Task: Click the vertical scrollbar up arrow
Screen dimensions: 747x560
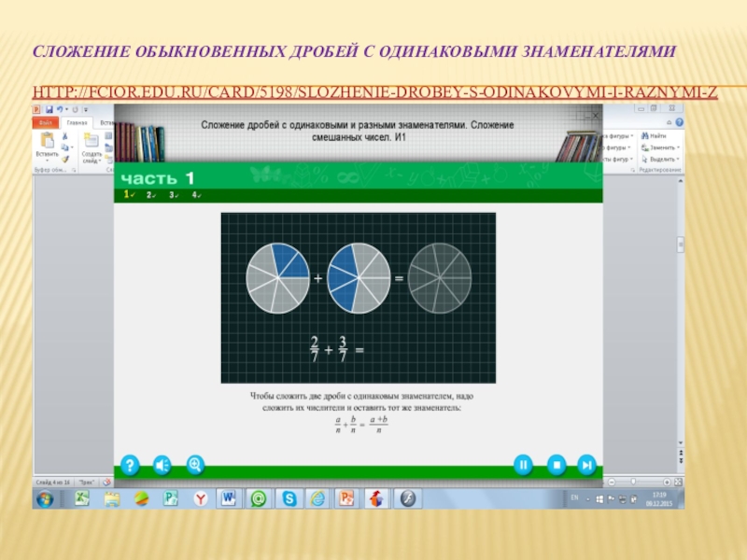Action: tap(681, 181)
